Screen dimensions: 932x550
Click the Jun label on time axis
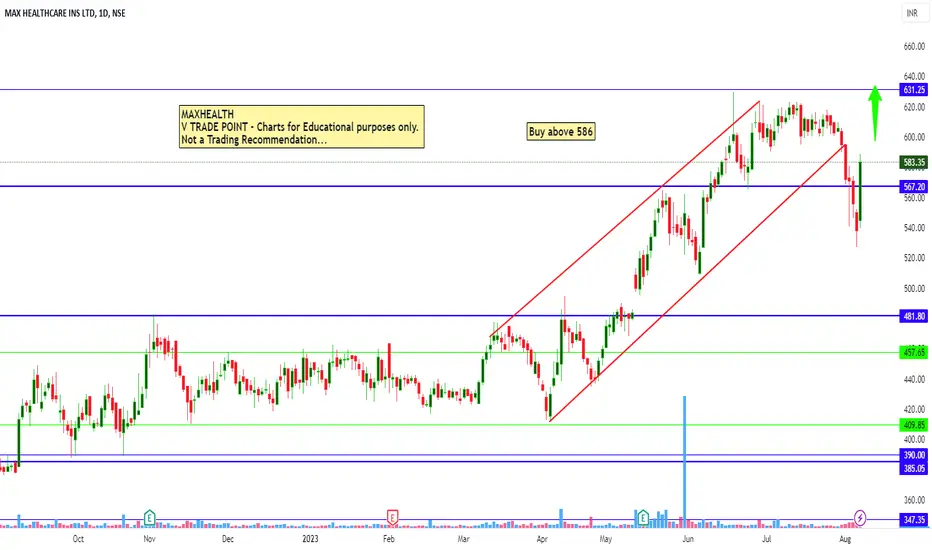(x=688, y=539)
